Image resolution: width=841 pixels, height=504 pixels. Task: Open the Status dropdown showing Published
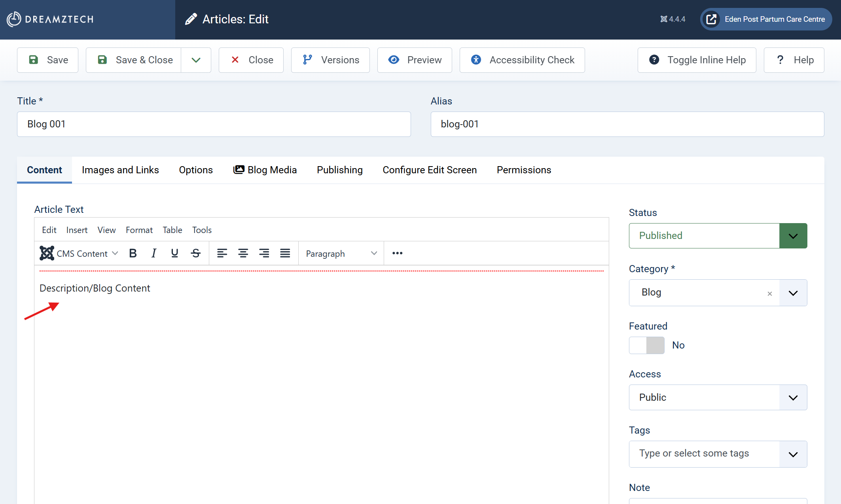[718, 236]
